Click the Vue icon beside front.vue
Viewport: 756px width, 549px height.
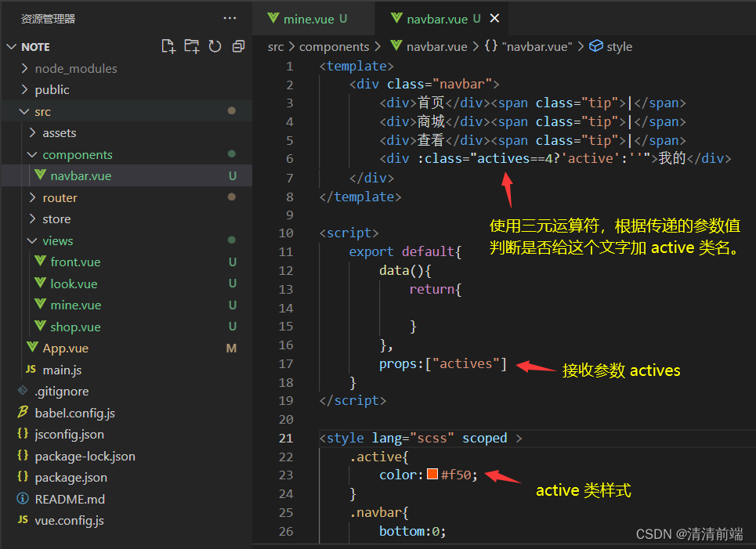click(40, 262)
